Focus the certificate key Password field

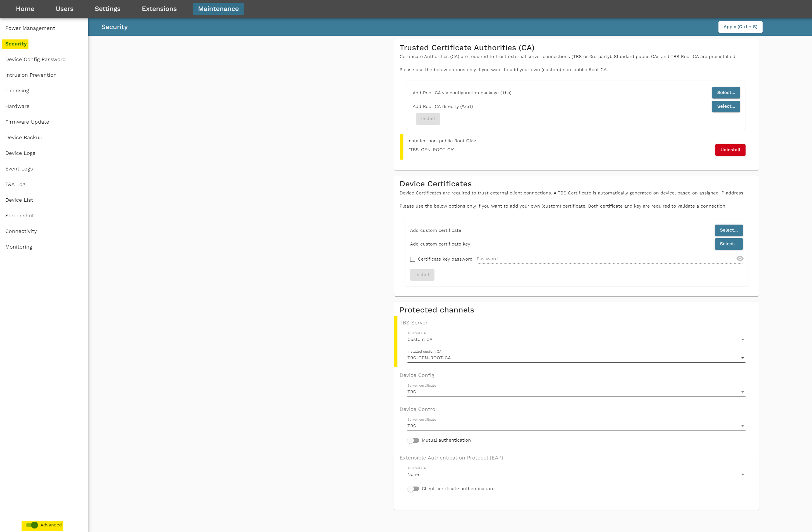click(x=606, y=259)
